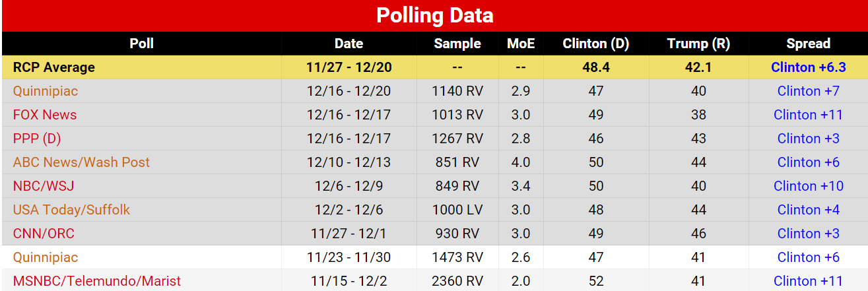Image resolution: width=868 pixels, height=291 pixels.
Task: Click the RCP Average row label
Action: (x=54, y=67)
